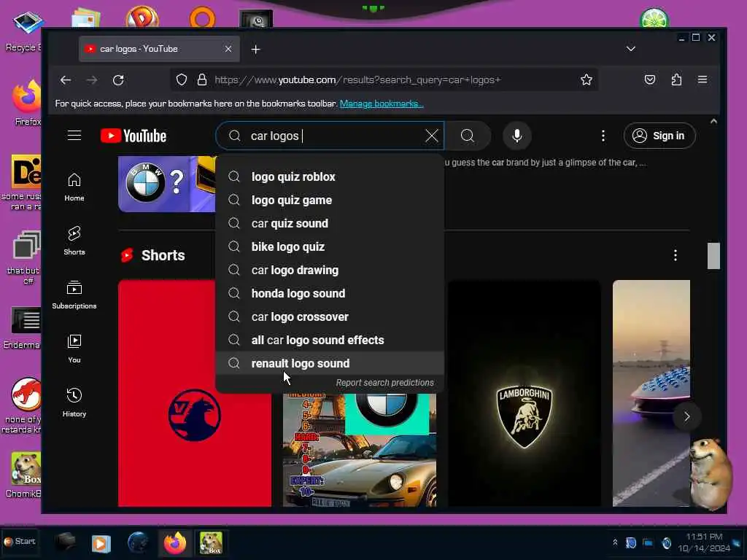
Task: Open the Firefox desktop shortcut
Action: pos(27,104)
